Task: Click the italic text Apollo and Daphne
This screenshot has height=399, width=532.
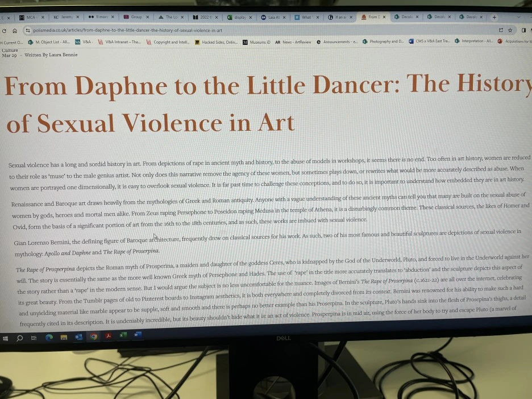Action: click(68, 253)
